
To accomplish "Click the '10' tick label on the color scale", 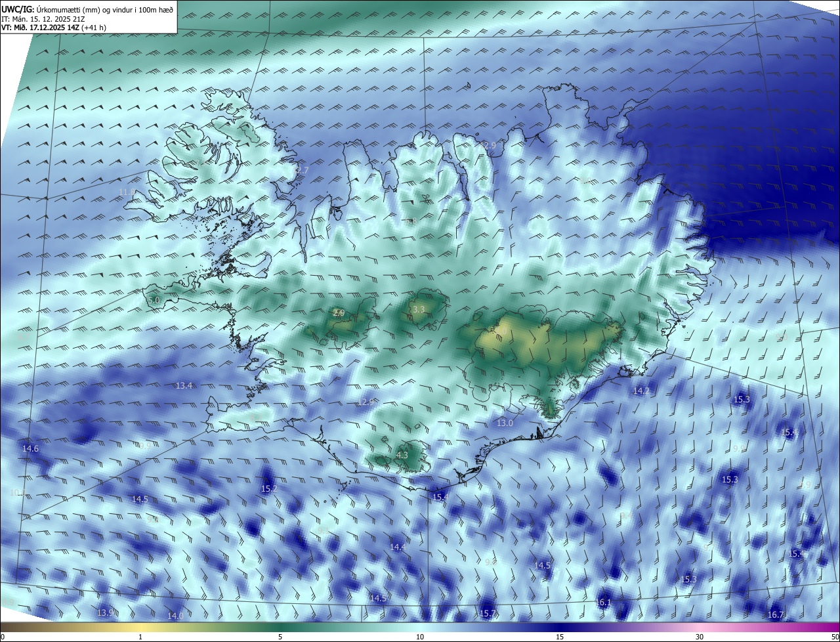I will [x=420, y=637].
